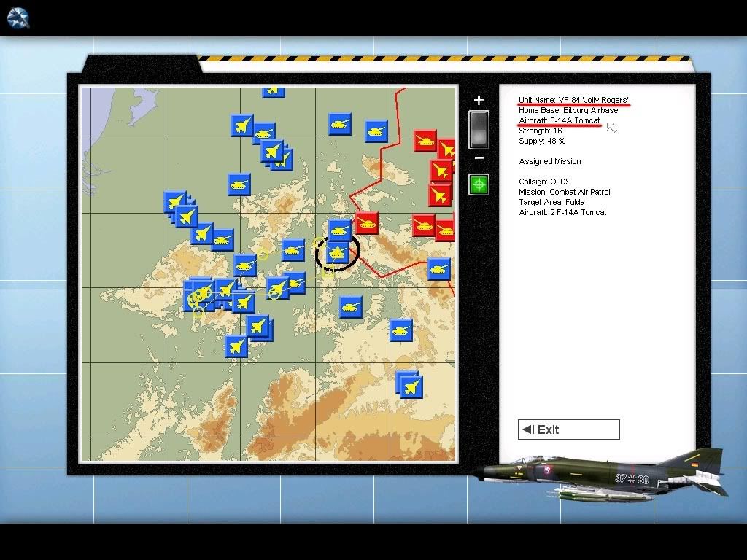Select the northernmost red tank unit
Screen dimensions: 747x560
coord(425,141)
